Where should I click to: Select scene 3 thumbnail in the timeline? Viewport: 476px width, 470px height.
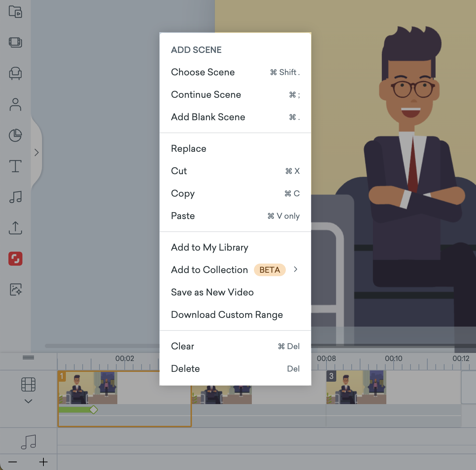tap(356, 387)
